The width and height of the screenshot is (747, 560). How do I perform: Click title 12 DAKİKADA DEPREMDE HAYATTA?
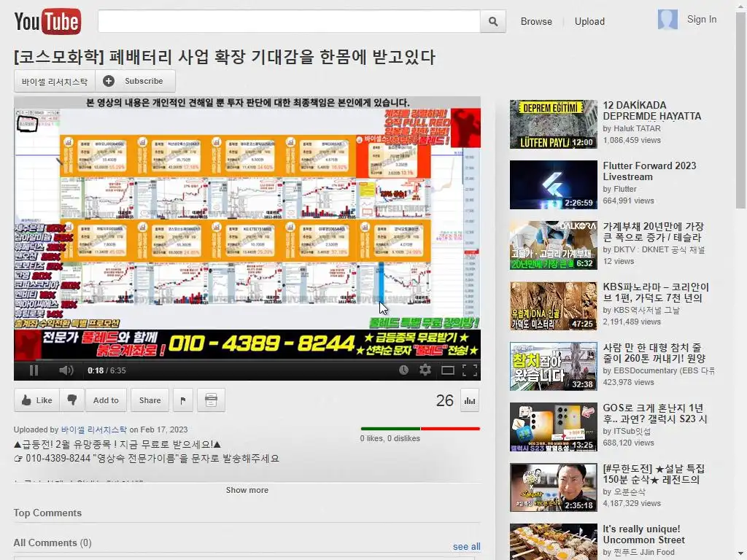coord(651,111)
